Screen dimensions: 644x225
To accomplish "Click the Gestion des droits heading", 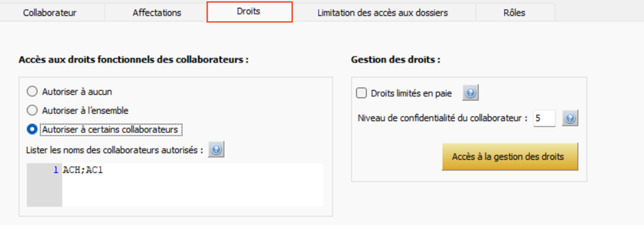I will pos(395,60).
